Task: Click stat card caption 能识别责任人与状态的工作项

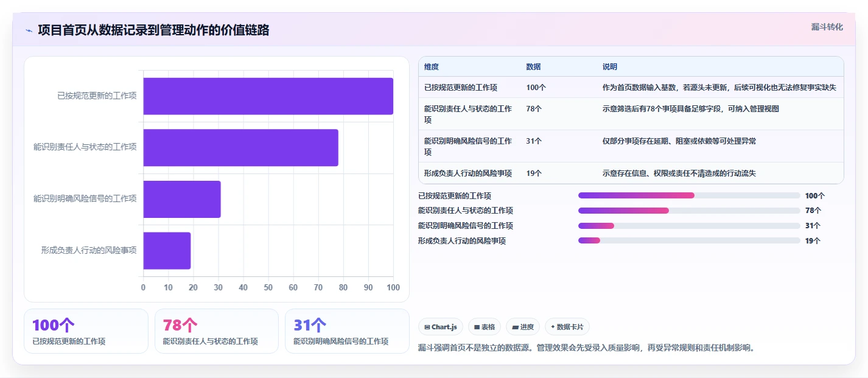Action: pyautogui.click(x=210, y=341)
